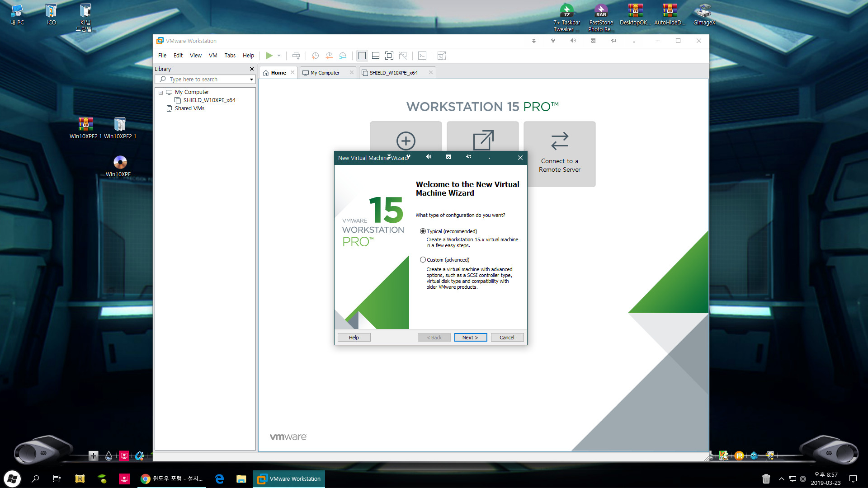Open the library search dropdown arrow
Screen dimensions: 868x488
(x=251, y=79)
